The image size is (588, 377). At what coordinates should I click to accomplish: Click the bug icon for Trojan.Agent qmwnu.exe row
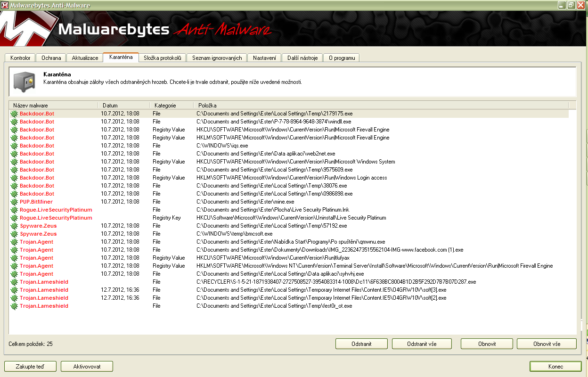coord(14,242)
